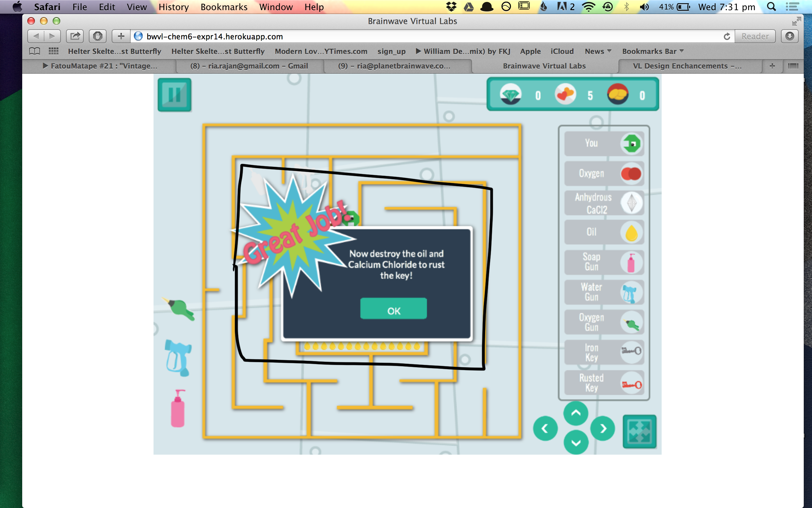Open the File menu
812x508 pixels.
click(x=80, y=7)
